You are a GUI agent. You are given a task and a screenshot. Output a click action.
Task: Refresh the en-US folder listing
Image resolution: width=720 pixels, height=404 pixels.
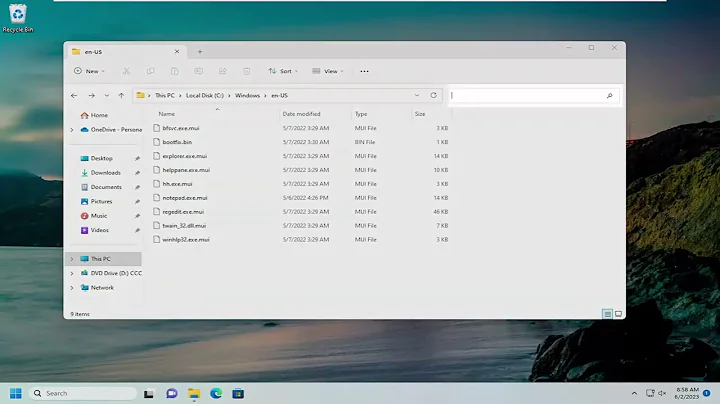click(x=433, y=95)
